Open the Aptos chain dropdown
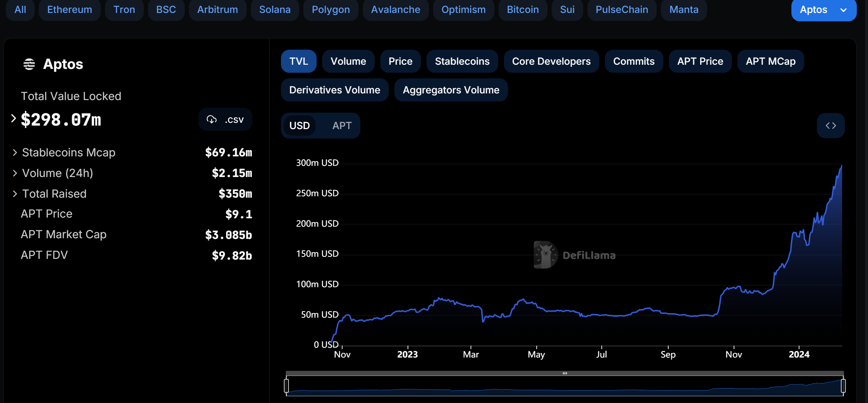868x403 pixels. click(x=824, y=10)
